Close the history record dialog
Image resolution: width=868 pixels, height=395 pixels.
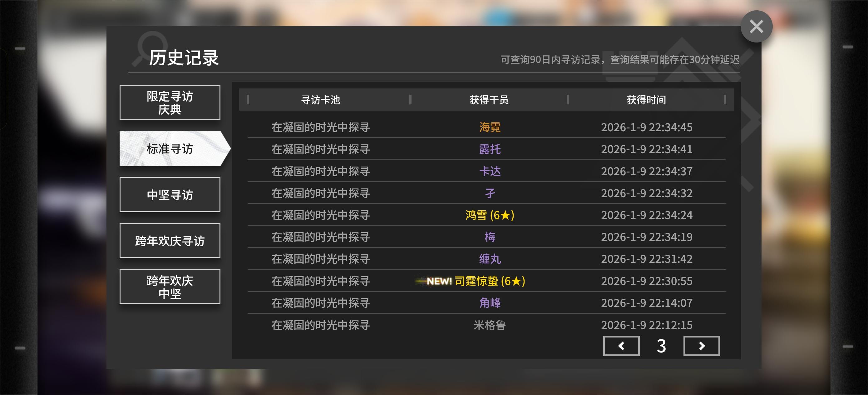click(756, 26)
